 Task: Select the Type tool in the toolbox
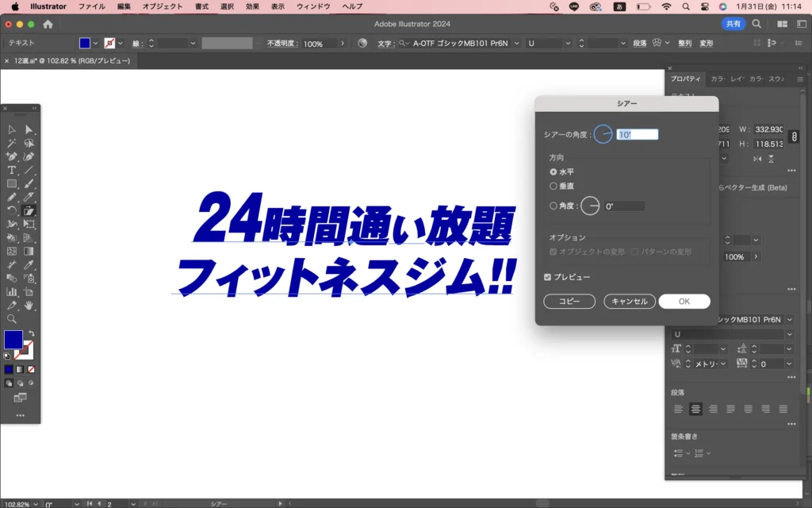tap(12, 170)
